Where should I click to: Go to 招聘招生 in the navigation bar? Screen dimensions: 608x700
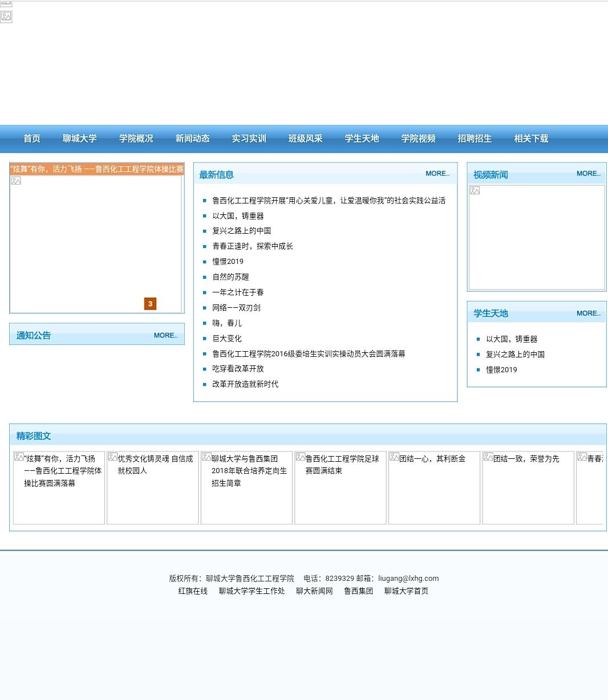click(475, 139)
